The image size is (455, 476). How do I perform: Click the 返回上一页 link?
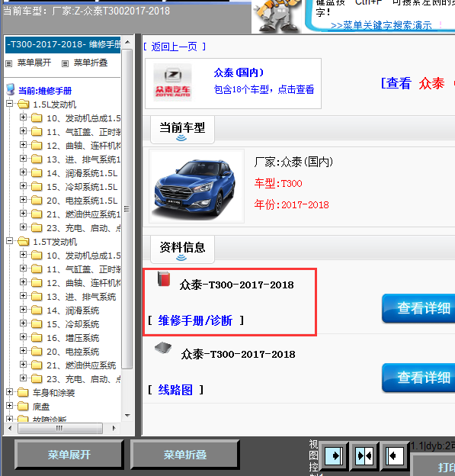coord(175,47)
